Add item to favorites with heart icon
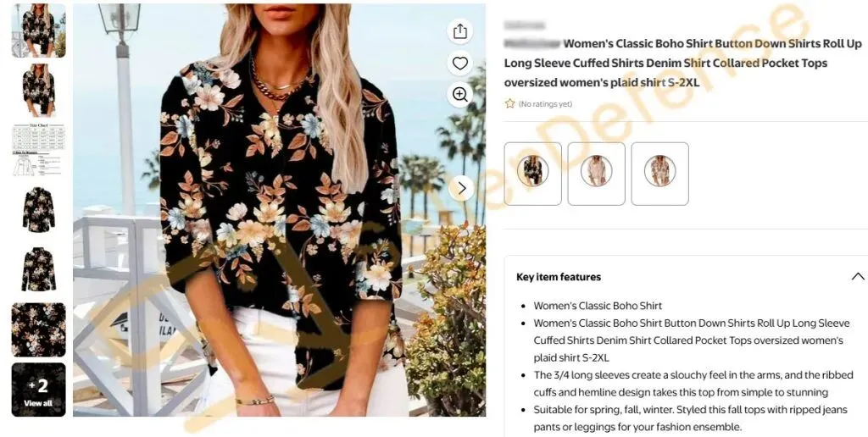Screen dimensions: 868x437 click(460, 63)
